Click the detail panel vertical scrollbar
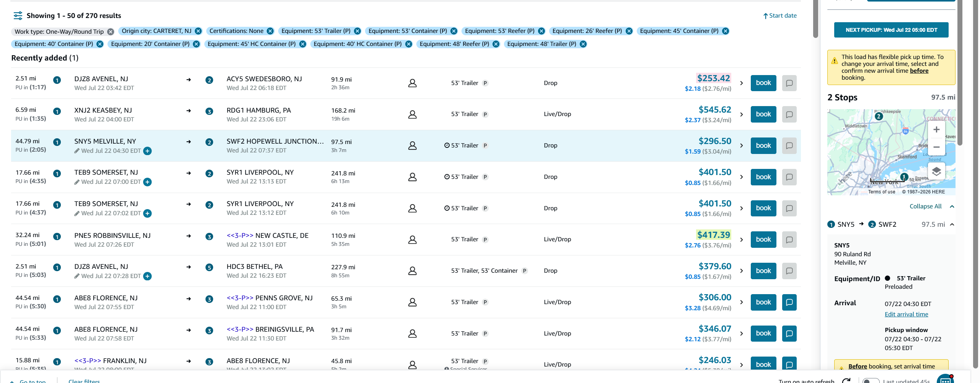Screen dimensions: 980x383 pos(959,73)
